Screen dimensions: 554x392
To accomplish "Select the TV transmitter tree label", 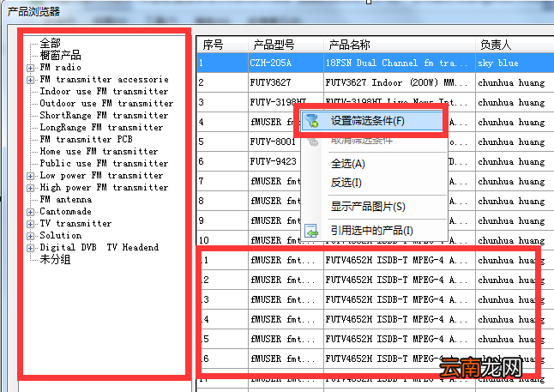I will (x=75, y=223).
